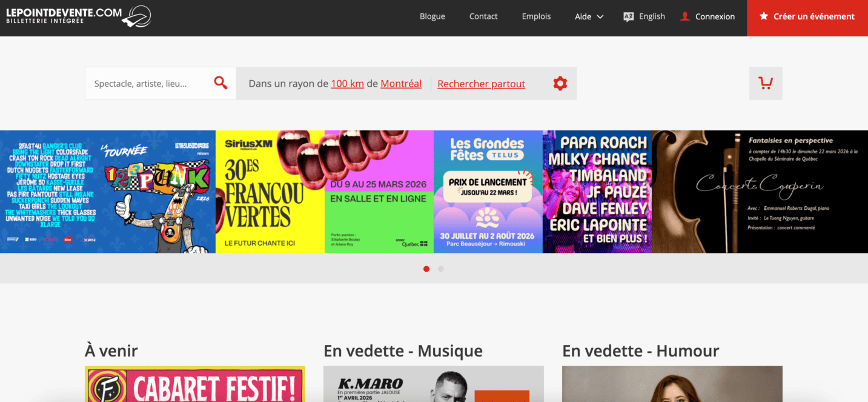Open the K.Maro featured music event
The image size is (868, 402).
tap(433, 383)
